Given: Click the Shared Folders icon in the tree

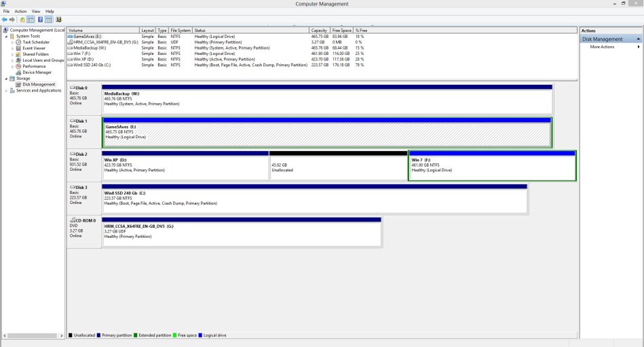Looking at the screenshot, I should tap(18, 54).
